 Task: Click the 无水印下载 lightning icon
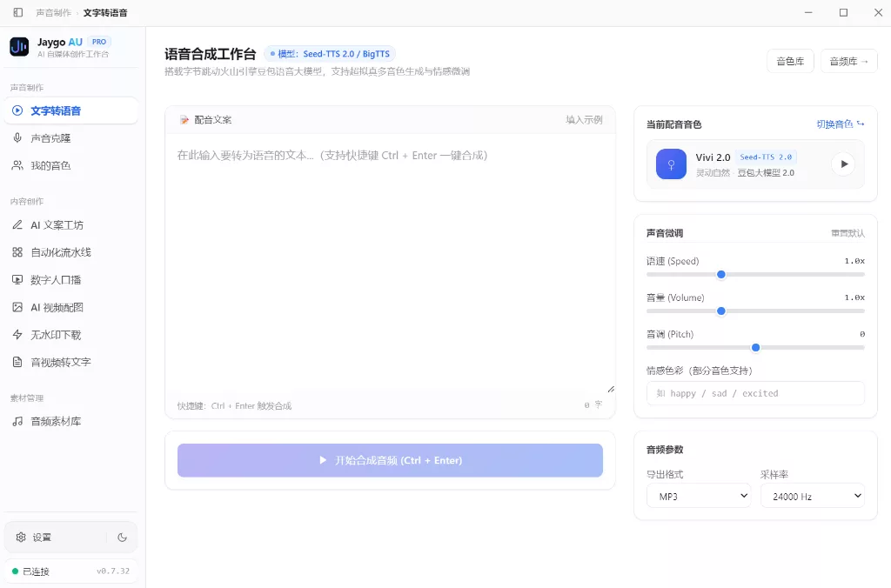click(x=17, y=335)
